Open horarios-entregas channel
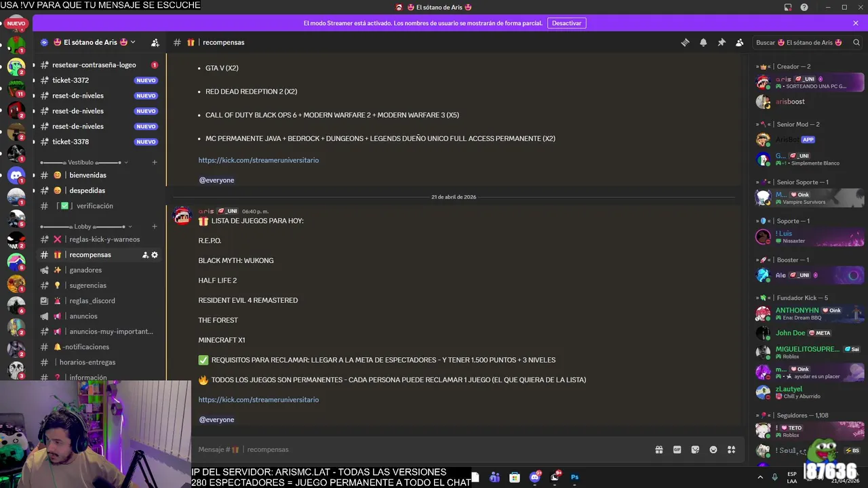This screenshot has height=488, width=868. click(99, 362)
